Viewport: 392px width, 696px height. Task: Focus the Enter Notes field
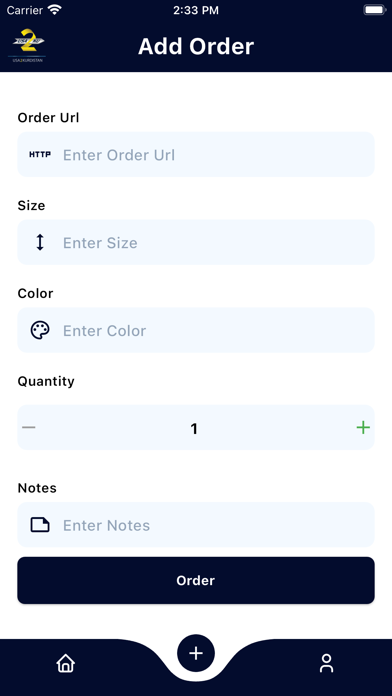[x=196, y=525]
